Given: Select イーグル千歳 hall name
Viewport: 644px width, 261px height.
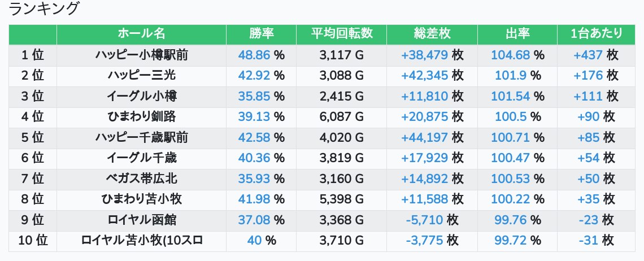Looking at the screenshot, I should (141, 158).
